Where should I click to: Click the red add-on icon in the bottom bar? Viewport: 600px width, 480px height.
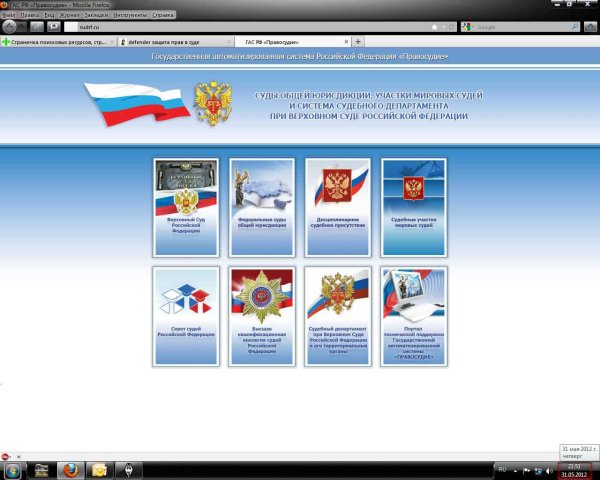point(5,456)
